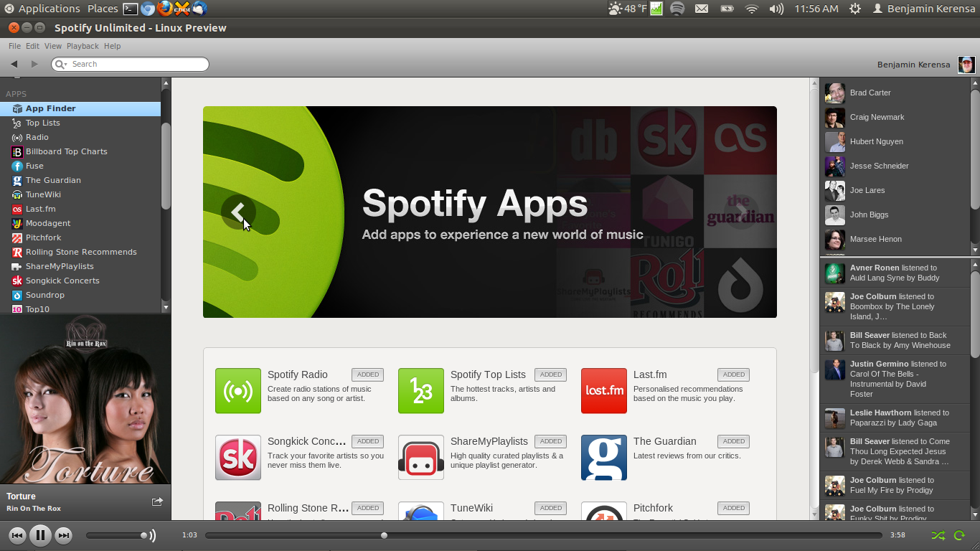Skip to the next track

click(64, 535)
